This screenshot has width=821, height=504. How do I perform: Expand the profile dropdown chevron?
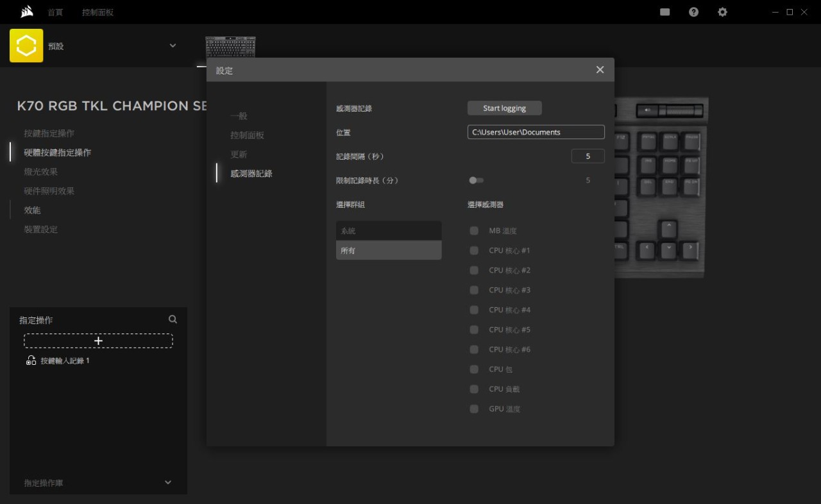pos(173,46)
